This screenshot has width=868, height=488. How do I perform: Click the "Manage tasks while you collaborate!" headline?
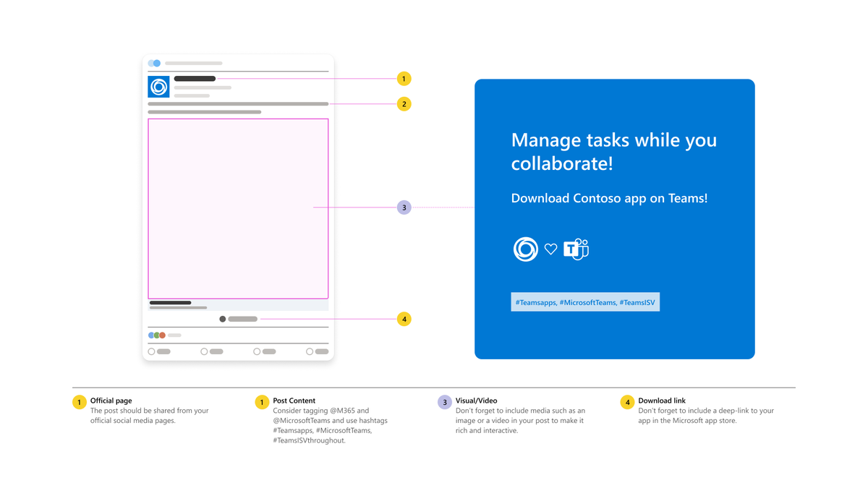coord(613,151)
